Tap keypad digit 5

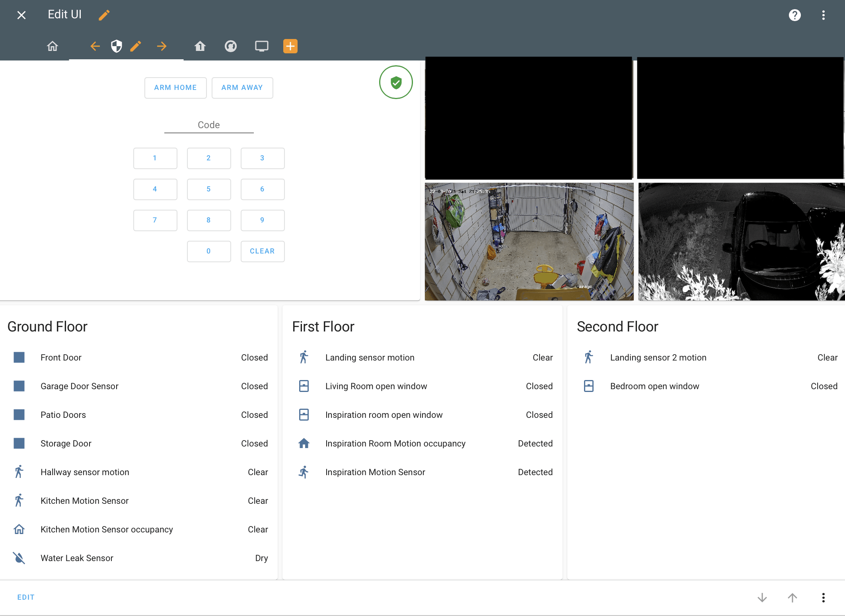coord(209,189)
